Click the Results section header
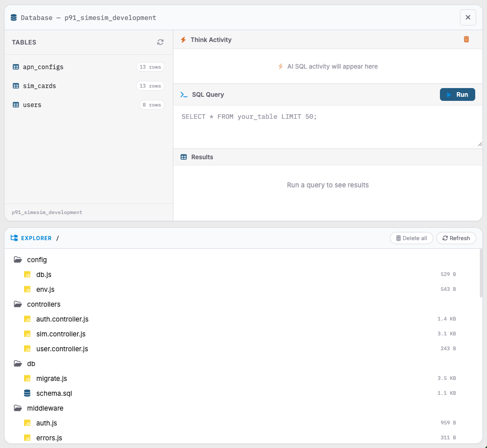 [328, 157]
